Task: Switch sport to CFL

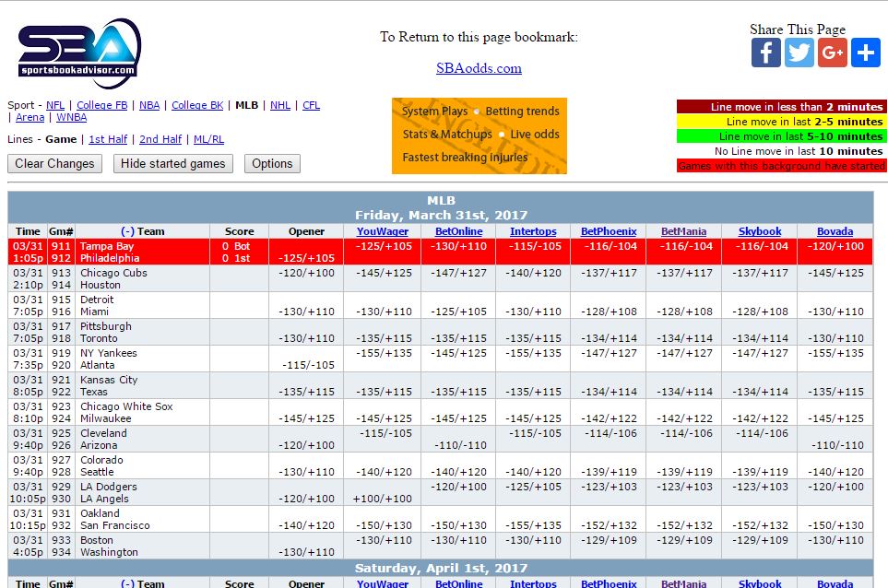Action: coord(311,105)
